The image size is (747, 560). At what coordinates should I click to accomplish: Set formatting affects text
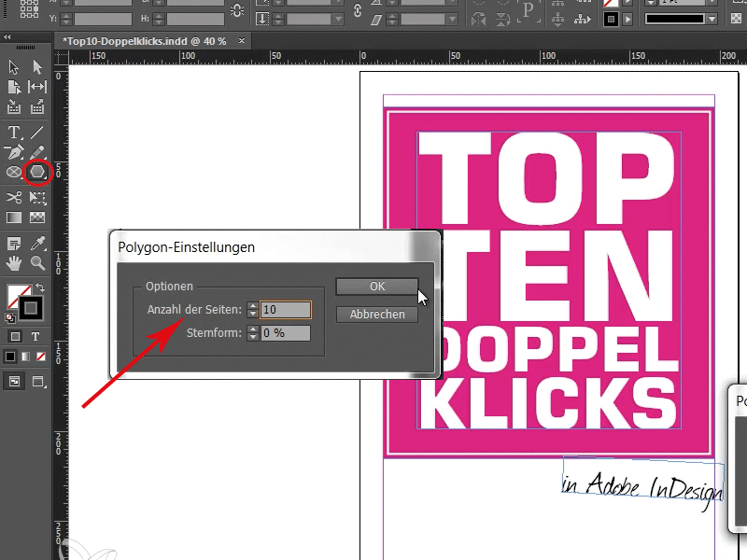point(35,337)
